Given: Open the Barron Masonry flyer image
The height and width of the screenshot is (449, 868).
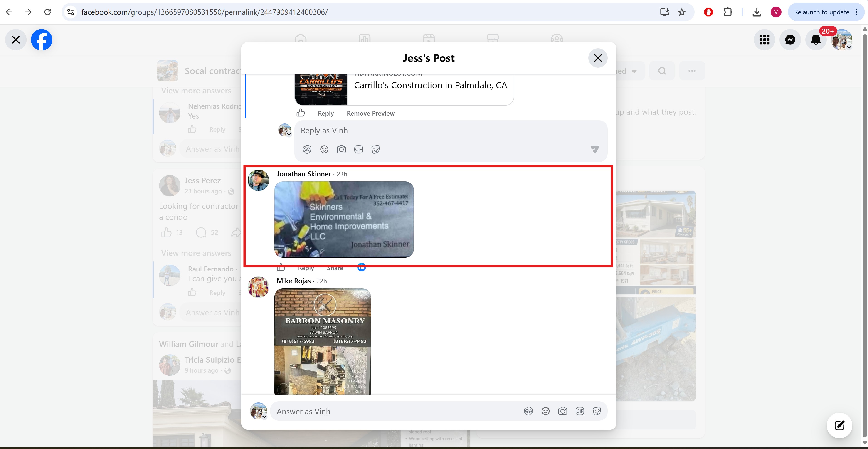Looking at the screenshot, I should [323, 341].
